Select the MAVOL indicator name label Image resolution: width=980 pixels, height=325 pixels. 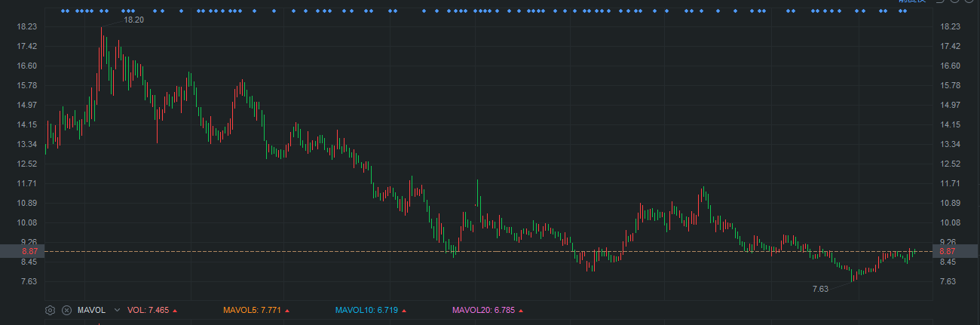coord(91,310)
